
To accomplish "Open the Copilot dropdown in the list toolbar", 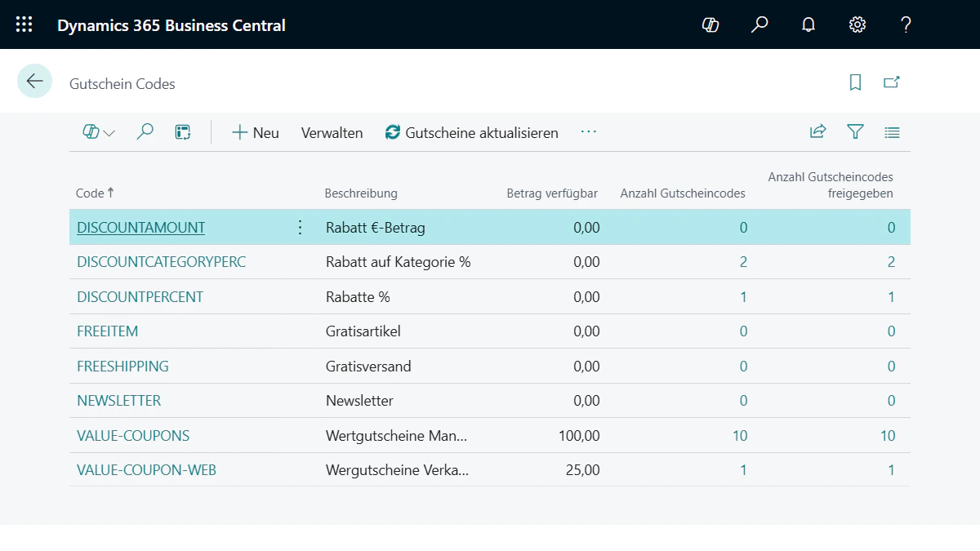I will tap(99, 132).
